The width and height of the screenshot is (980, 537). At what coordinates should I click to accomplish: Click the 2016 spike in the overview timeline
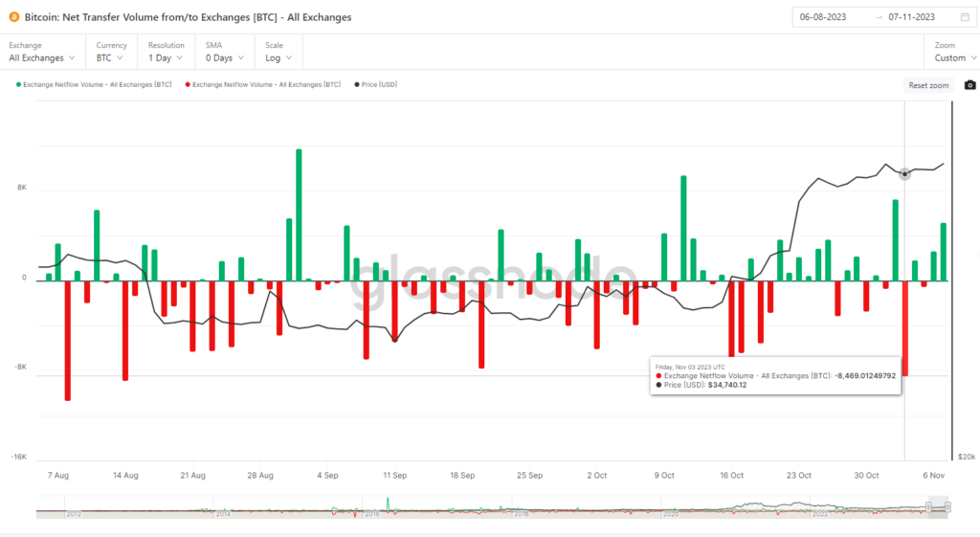[388, 503]
